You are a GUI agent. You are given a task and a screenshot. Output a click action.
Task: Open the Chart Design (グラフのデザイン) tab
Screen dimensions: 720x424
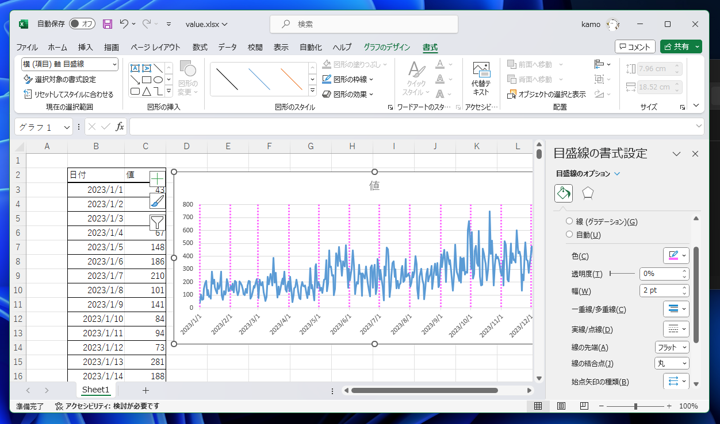386,47
